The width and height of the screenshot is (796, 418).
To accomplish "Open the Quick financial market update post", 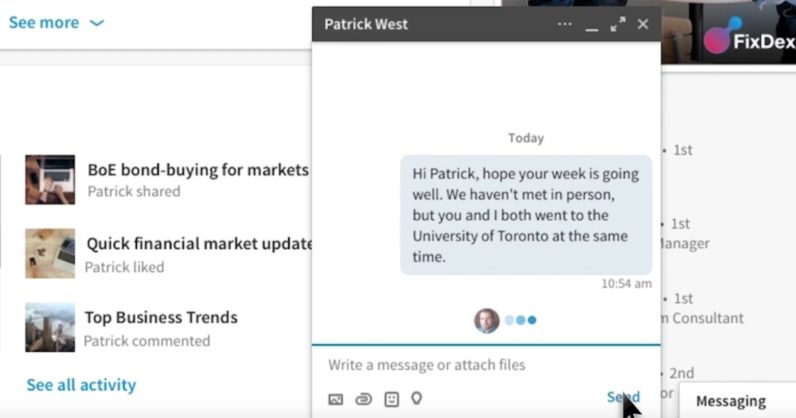I will coord(200,243).
